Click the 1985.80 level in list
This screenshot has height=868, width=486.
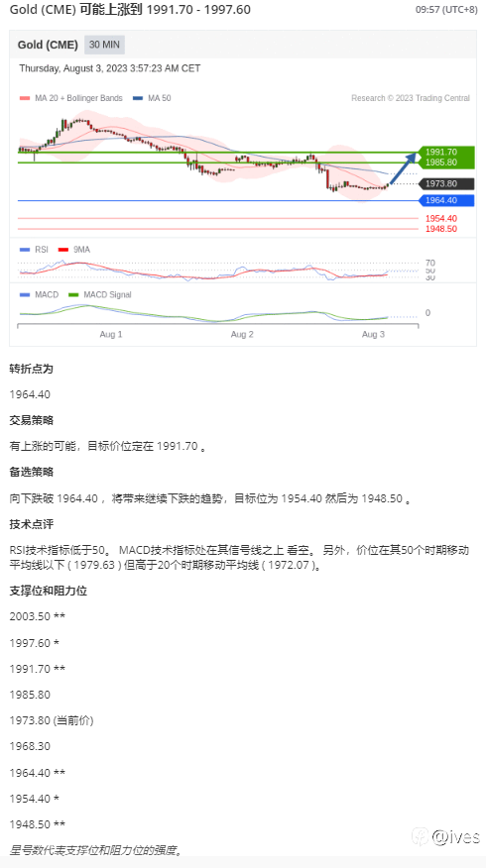30,695
